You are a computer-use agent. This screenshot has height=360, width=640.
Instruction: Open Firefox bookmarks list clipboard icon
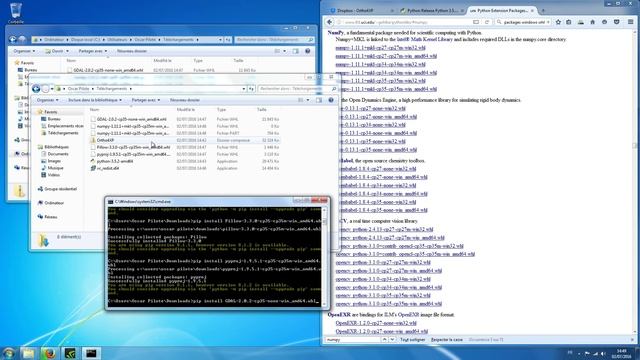[569, 22]
